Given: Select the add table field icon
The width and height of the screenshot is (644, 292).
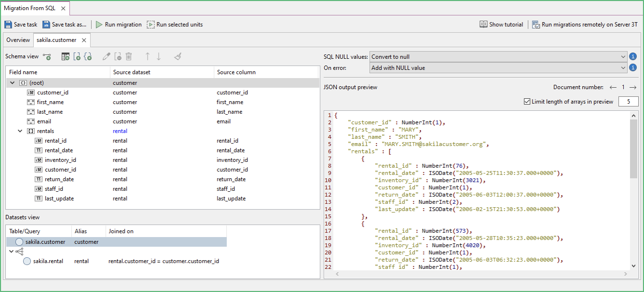Looking at the screenshot, I should [x=65, y=56].
